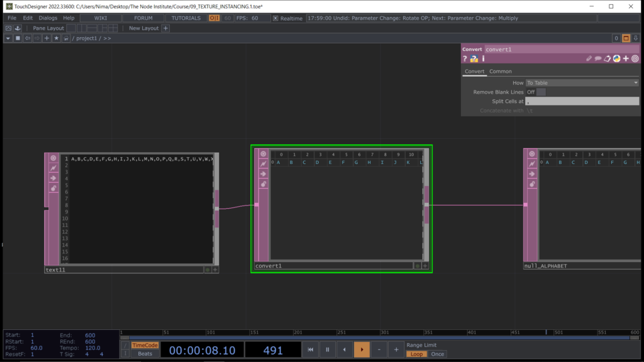The height and width of the screenshot is (362, 644).
Task: Expand the plus on text11 node footer
Action: 215,270
